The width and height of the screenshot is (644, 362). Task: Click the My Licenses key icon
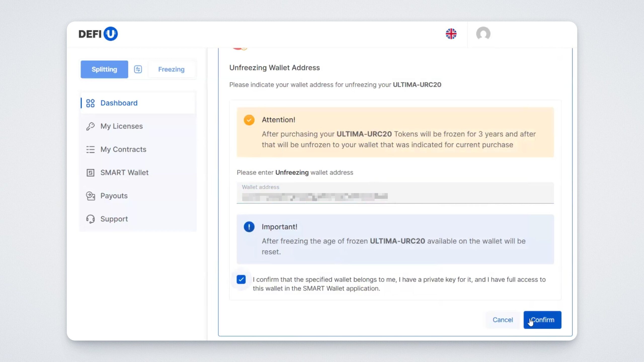point(90,126)
